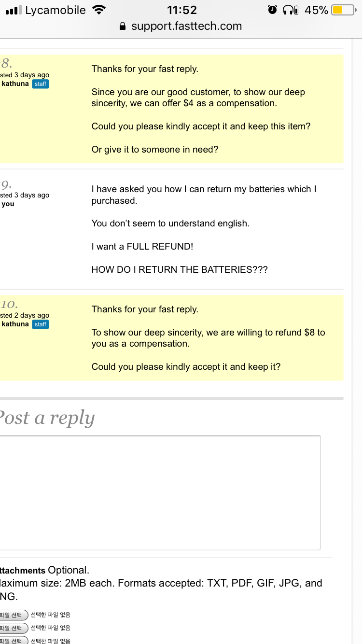362x644 pixels.
Task: Tap the cellular signal bars icon
Action: click(x=14, y=10)
